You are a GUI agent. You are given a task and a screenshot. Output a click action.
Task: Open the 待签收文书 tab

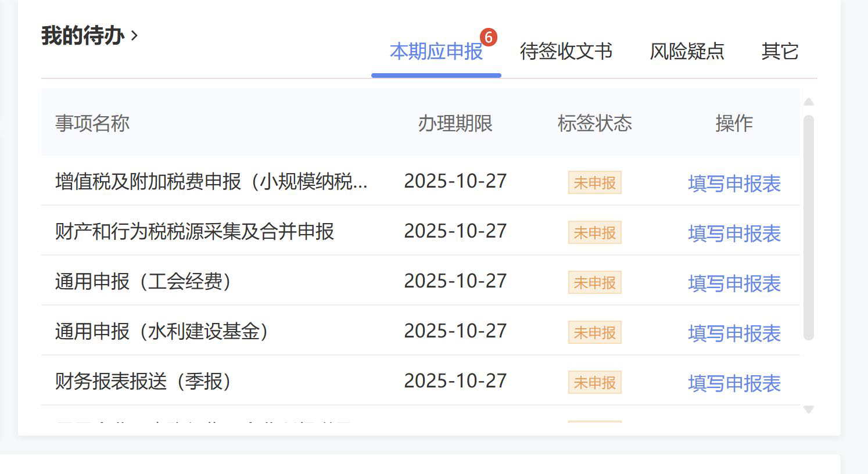tap(565, 52)
